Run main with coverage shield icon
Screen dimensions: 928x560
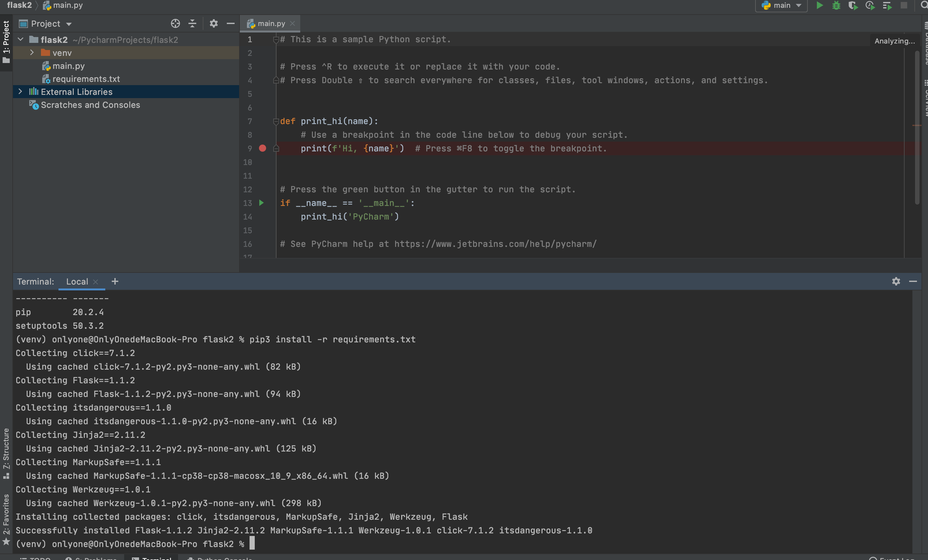(853, 5)
